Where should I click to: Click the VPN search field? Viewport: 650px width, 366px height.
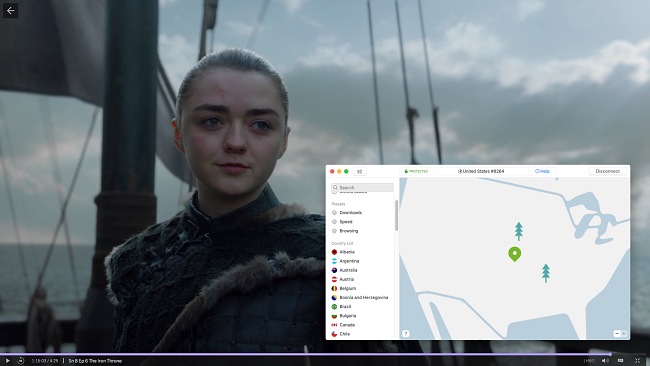point(362,187)
